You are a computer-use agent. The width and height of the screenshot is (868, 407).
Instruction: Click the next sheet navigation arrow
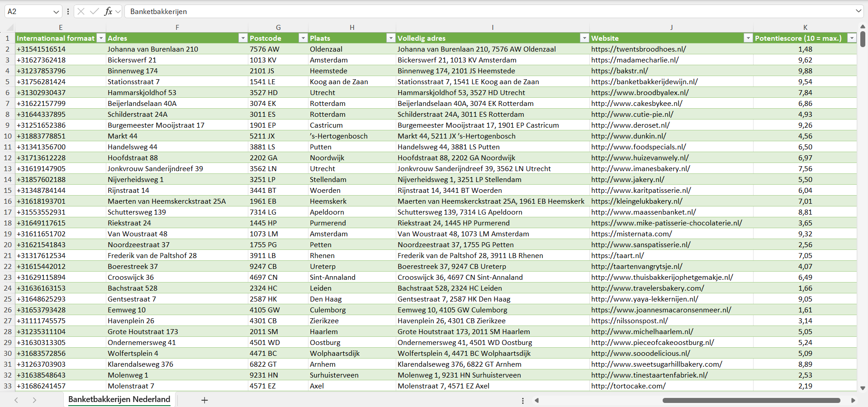click(34, 400)
